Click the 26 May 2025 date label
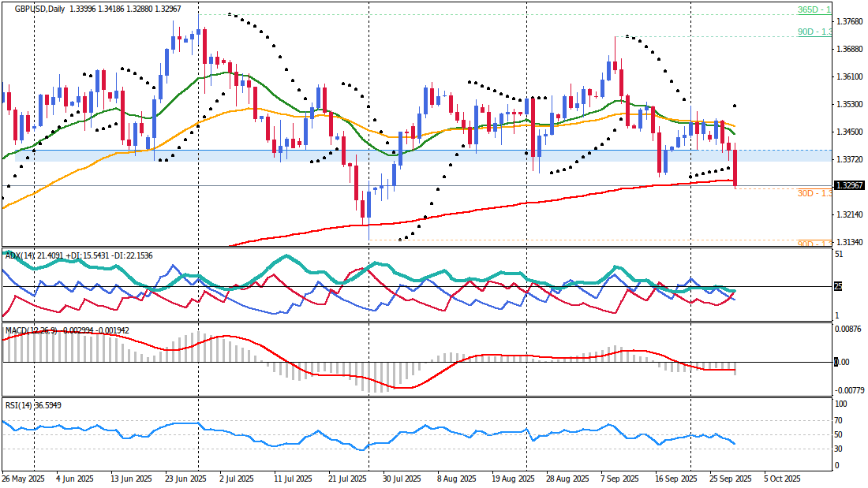The image size is (868, 488). pyautogui.click(x=23, y=479)
